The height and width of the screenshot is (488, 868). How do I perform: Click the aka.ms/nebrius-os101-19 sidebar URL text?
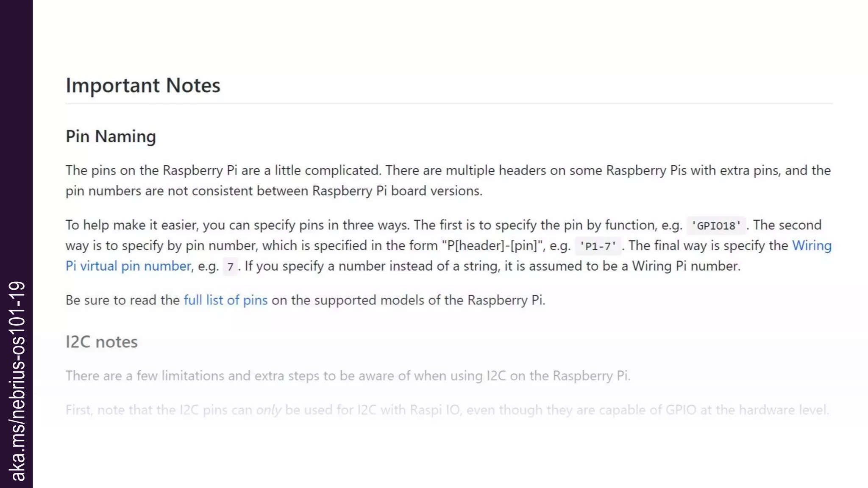coord(17,381)
